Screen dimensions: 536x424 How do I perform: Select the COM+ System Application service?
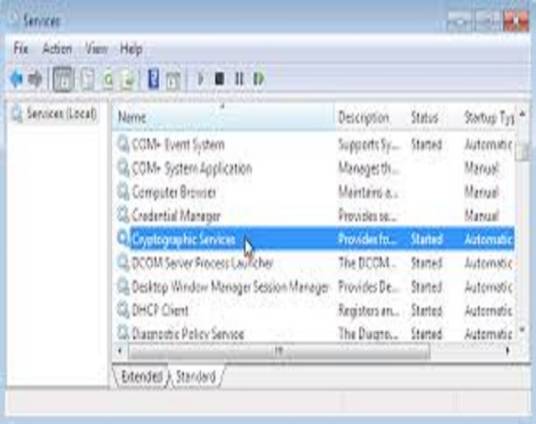point(192,169)
